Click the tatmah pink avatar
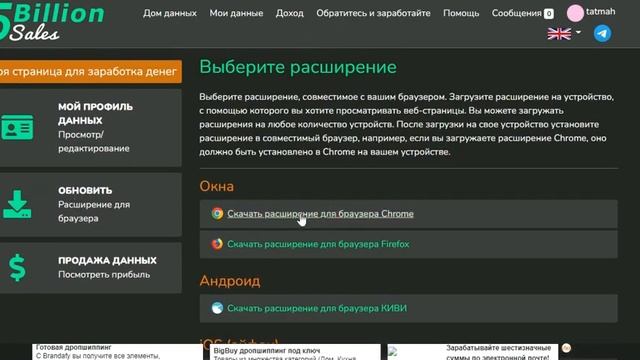Screen dimensions: 640x360 (575, 13)
